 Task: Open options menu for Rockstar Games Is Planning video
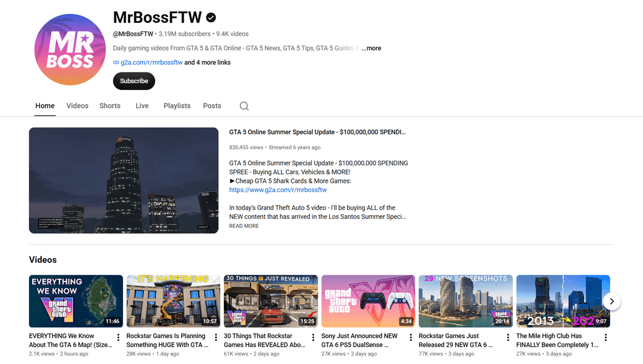216,338
